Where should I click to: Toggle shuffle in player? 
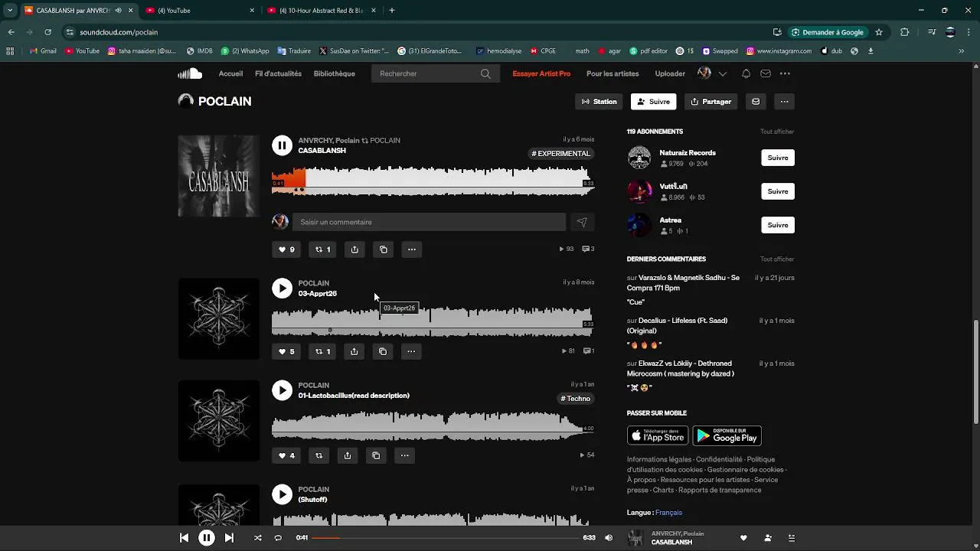[x=257, y=538]
